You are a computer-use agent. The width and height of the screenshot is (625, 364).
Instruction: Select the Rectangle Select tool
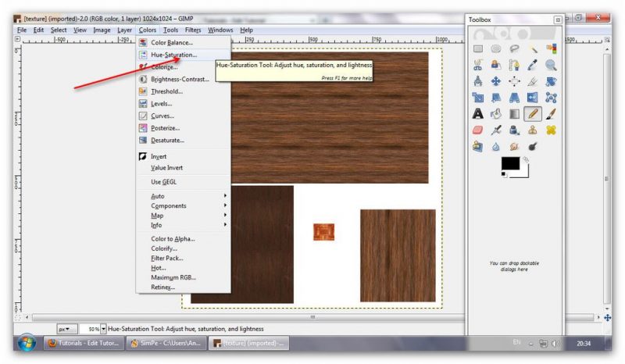(477, 48)
